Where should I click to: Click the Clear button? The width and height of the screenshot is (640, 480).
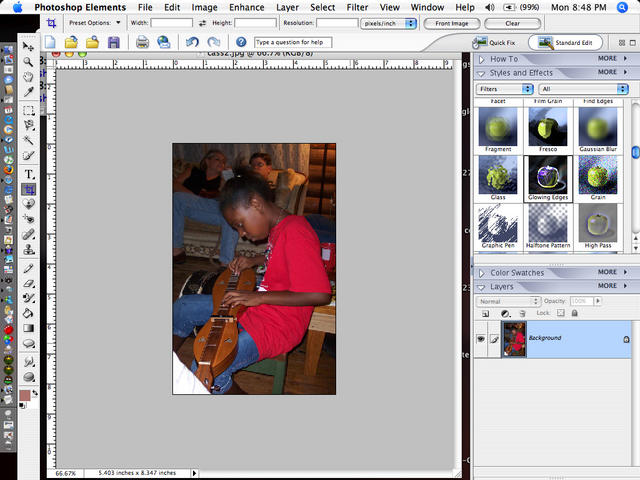click(x=513, y=24)
